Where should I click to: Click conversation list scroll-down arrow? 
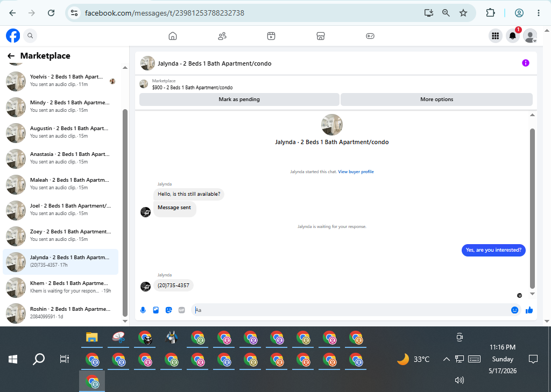click(125, 321)
